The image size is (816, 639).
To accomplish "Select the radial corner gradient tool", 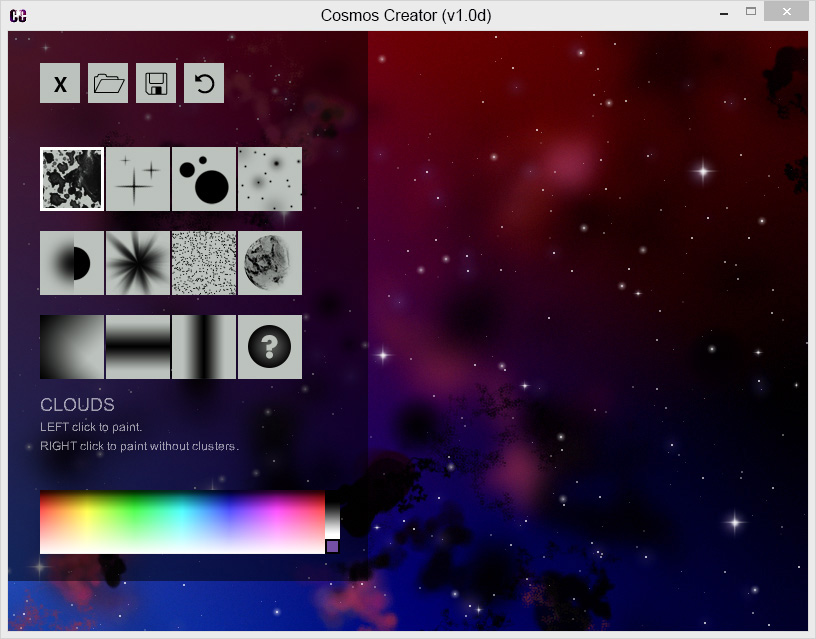I will [x=72, y=348].
